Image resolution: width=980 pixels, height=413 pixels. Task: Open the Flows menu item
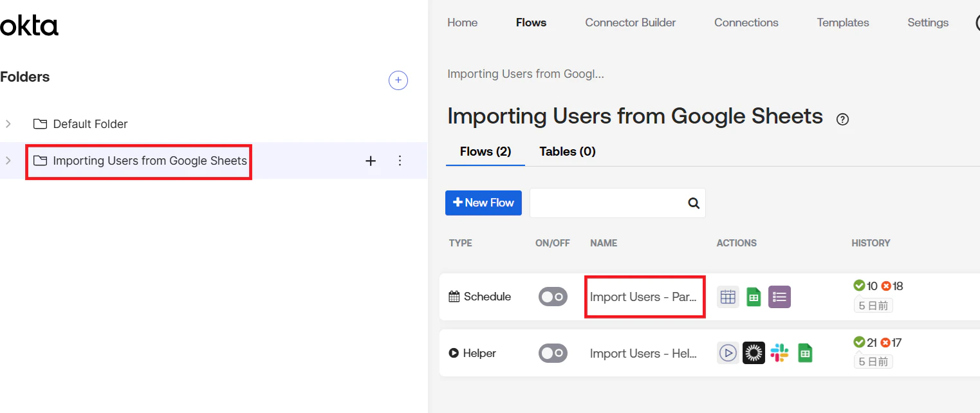(531, 23)
